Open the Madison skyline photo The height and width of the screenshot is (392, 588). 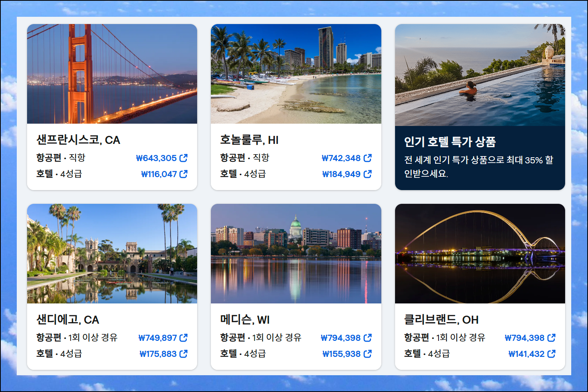[296, 253]
